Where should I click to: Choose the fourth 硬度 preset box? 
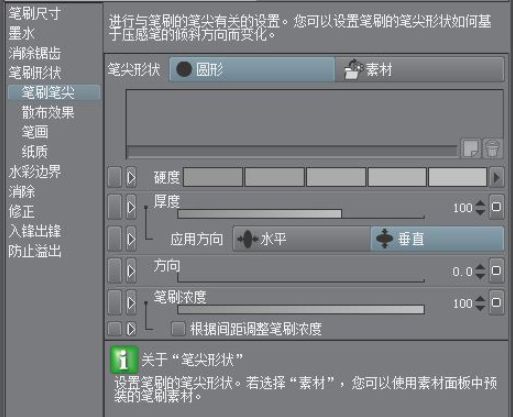click(x=397, y=177)
